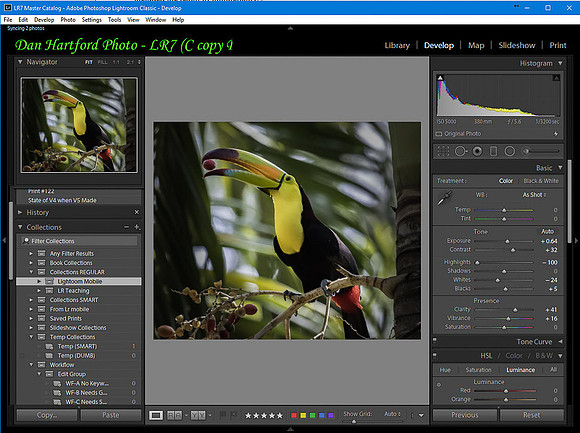This screenshot has width=580, height=433.
Task: Clear History with the X icon
Action: click(x=136, y=212)
